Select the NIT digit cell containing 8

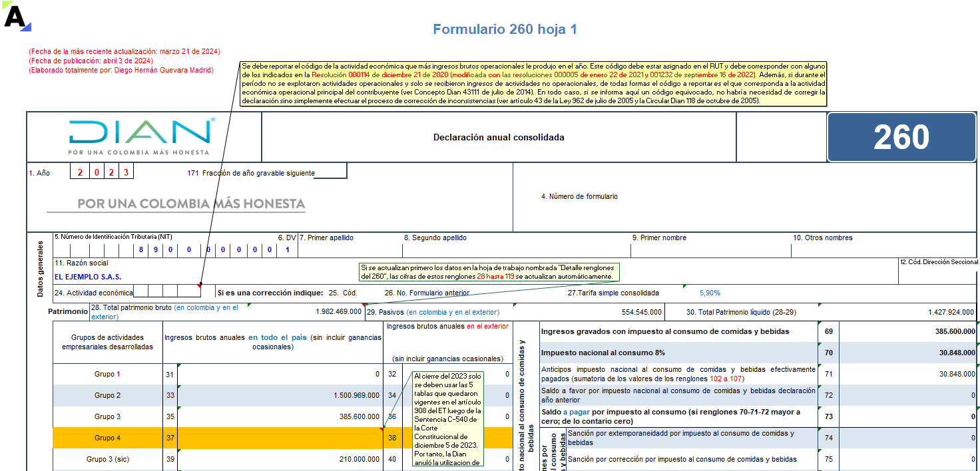click(141, 250)
